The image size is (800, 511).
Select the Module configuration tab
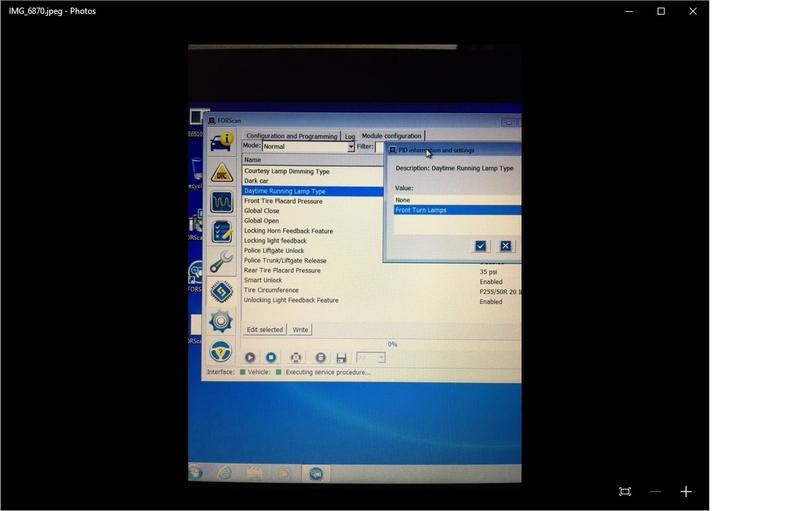[391, 136]
